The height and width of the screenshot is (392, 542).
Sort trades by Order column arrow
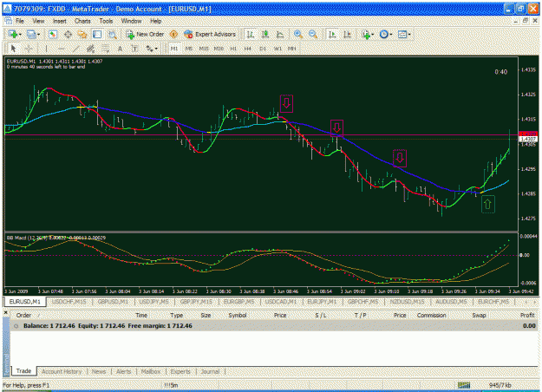pyautogui.click(x=39, y=316)
